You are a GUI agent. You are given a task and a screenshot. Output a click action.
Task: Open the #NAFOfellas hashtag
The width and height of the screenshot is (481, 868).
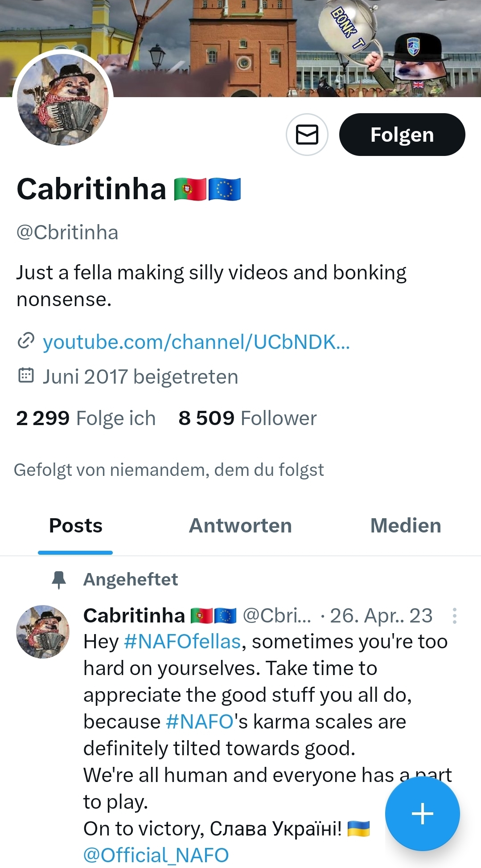pos(182,642)
